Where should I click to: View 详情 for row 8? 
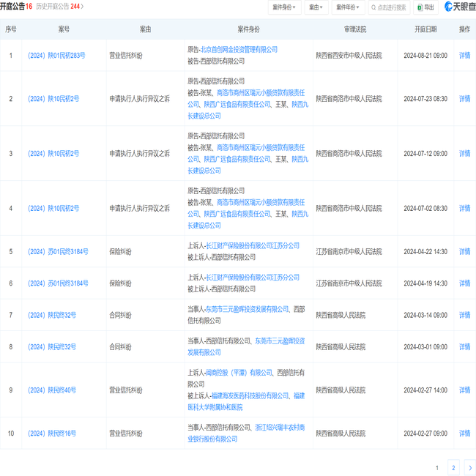pyautogui.click(x=464, y=346)
